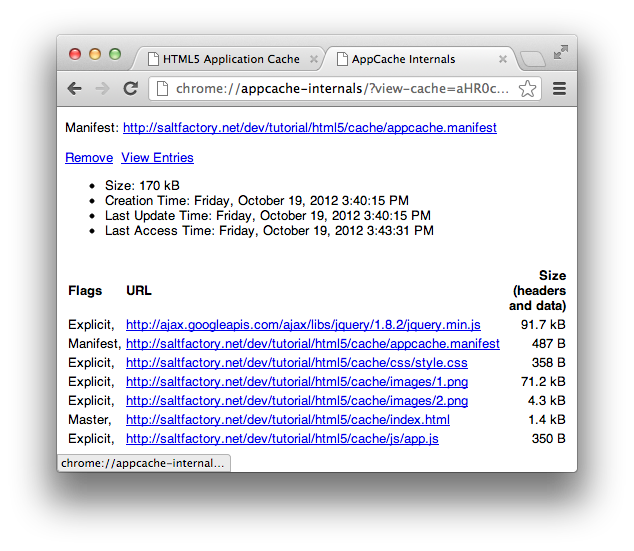Image resolution: width=634 pixels, height=551 pixels.
Task: Click the green zoom window button
Action: [115, 54]
